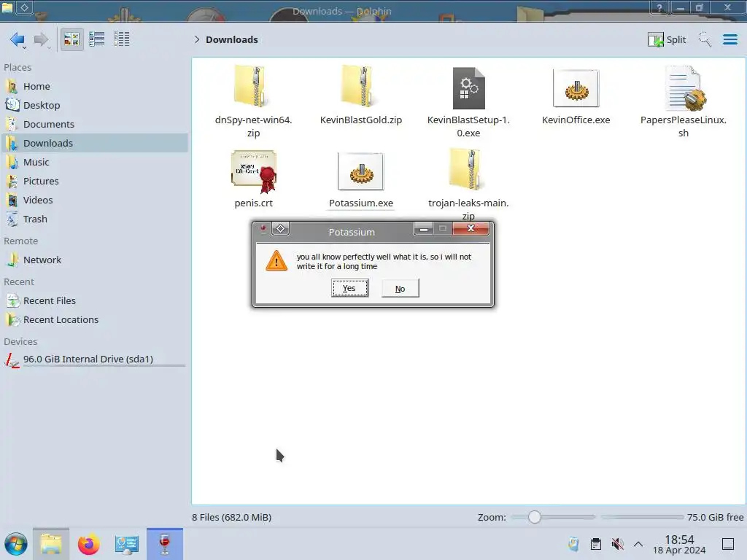Click the '8 Files (682.0 MiB)' status text
The height and width of the screenshot is (560, 747).
[231, 517]
